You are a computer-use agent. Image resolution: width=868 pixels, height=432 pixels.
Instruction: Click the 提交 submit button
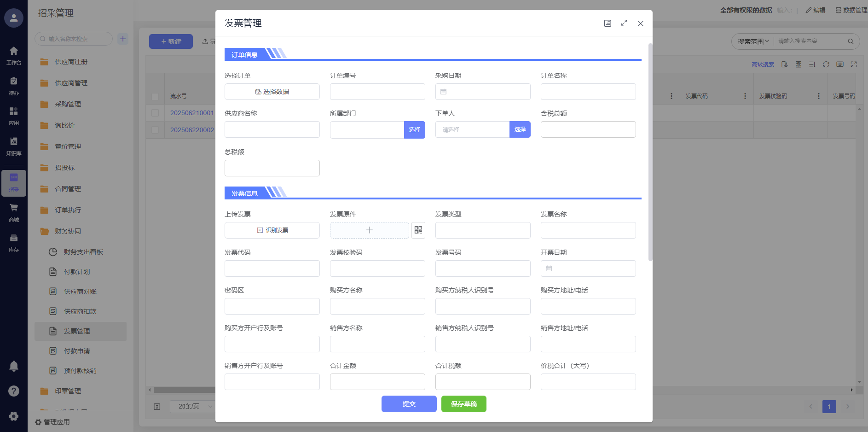409,404
